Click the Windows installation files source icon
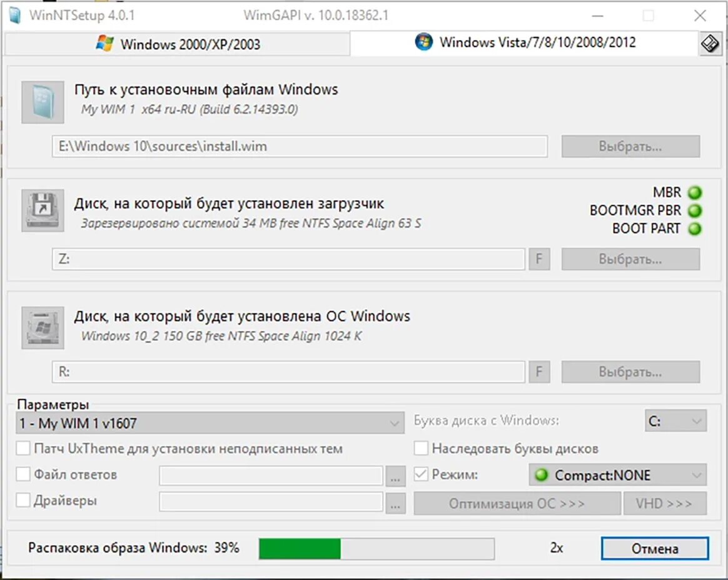Viewport: 728px width, 580px height. [x=43, y=102]
